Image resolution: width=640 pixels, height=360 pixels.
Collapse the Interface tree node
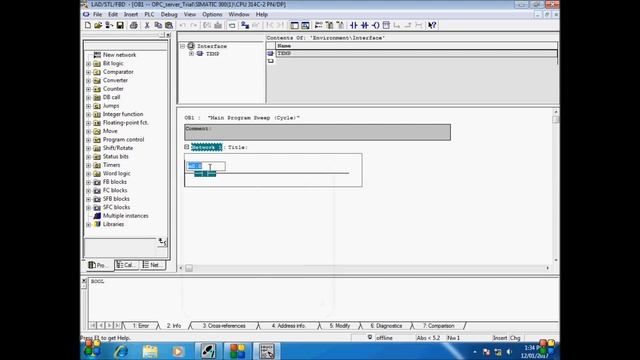click(182, 46)
